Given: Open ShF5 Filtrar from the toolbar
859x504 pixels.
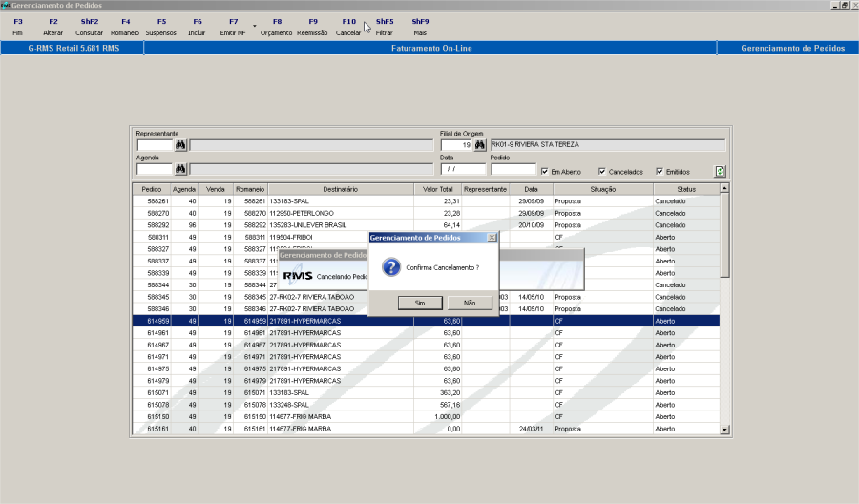Looking at the screenshot, I should coord(384,27).
